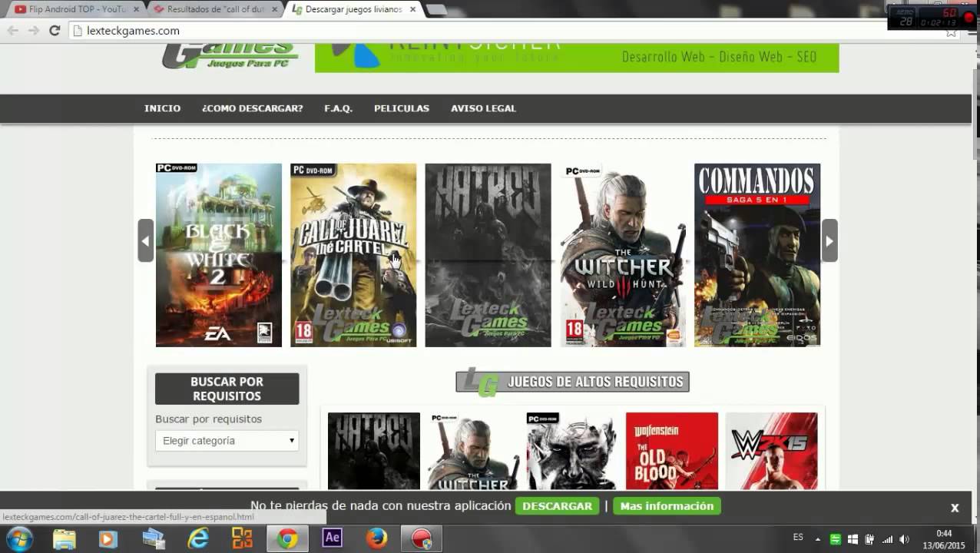Close the 'Resultados de call of dut' tab
Viewport: 980px width, 553px height.
tap(273, 10)
